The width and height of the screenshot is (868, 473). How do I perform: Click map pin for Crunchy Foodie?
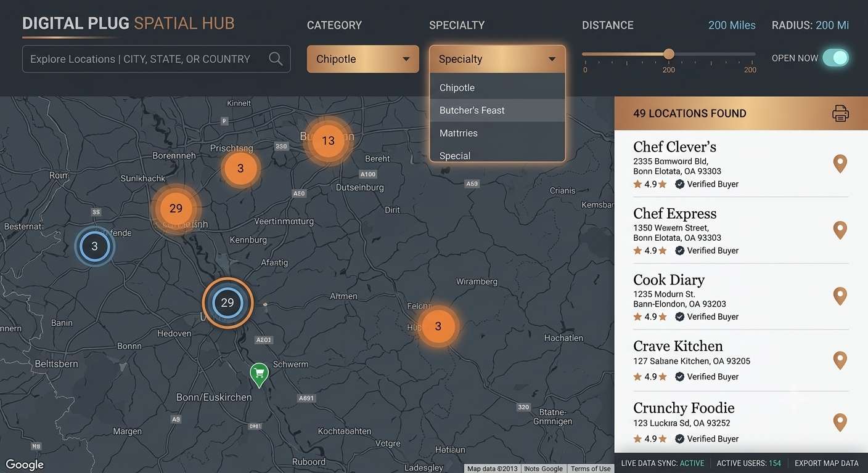pos(840,422)
